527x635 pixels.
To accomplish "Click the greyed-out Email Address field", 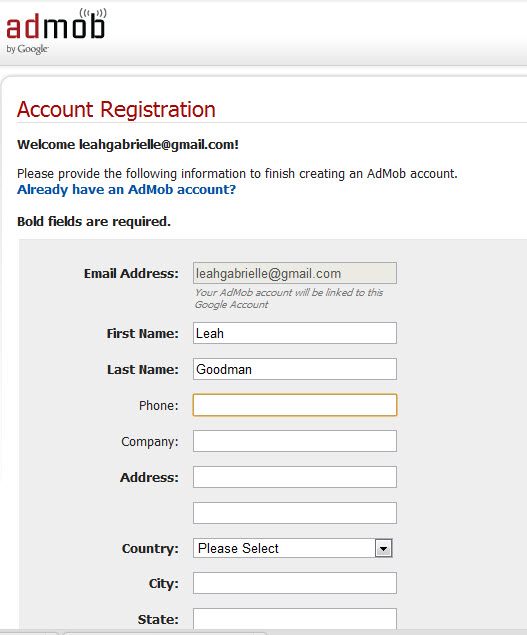I will coord(294,273).
